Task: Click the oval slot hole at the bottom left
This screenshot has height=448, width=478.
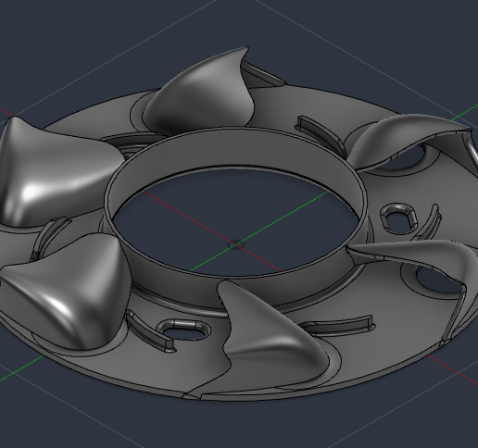Action: [184, 330]
